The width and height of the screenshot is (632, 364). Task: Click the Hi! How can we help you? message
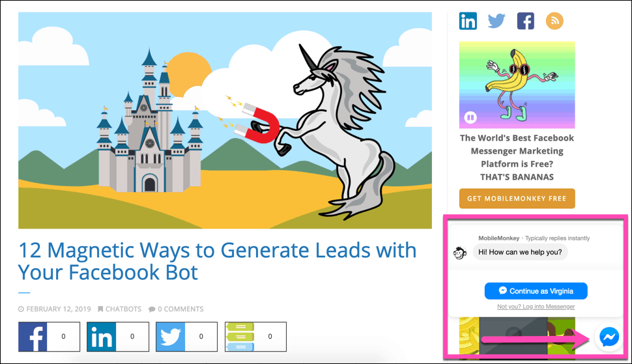[x=520, y=252]
